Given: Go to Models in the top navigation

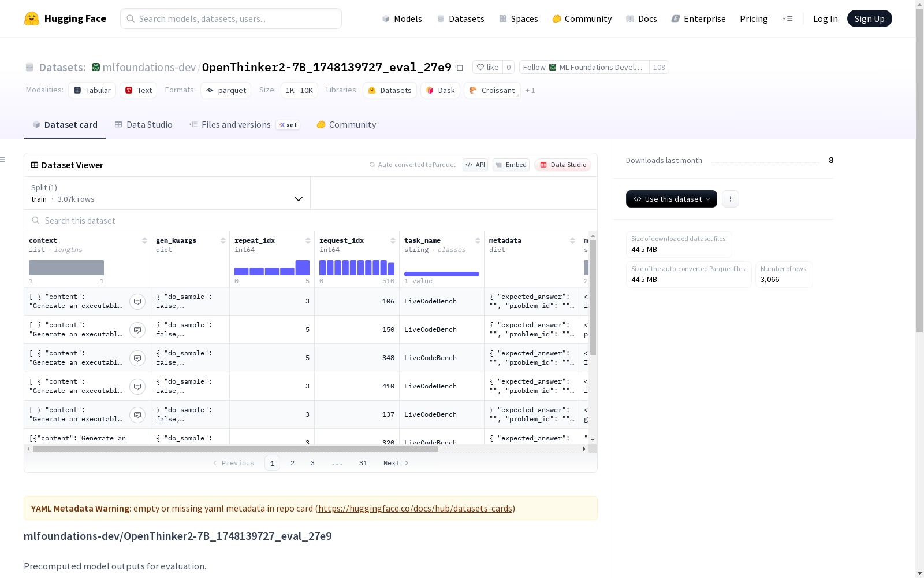Looking at the screenshot, I should point(402,18).
